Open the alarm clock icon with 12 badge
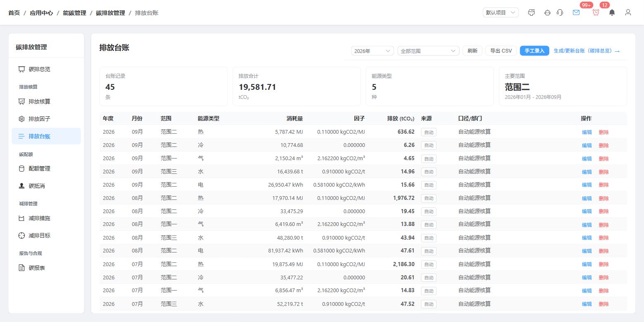Viewport: 644px width, 322px height. pos(596,12)
